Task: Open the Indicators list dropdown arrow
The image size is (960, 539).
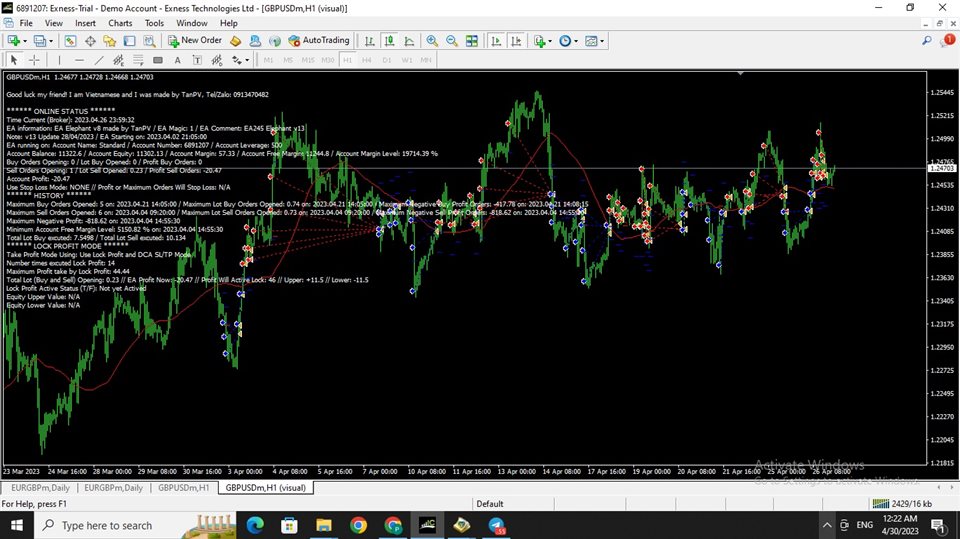Action: [549, 41]
